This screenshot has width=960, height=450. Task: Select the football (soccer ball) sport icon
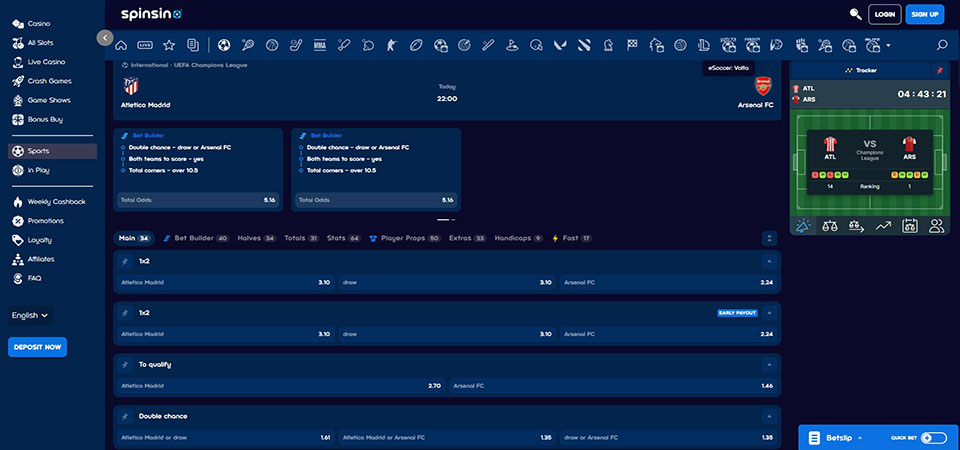tap(224, 45)
